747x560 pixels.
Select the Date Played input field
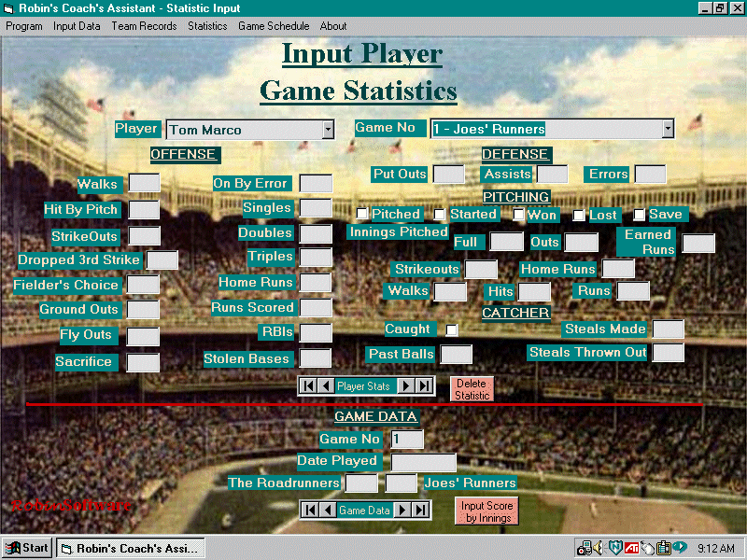click(x=423, y=462)
